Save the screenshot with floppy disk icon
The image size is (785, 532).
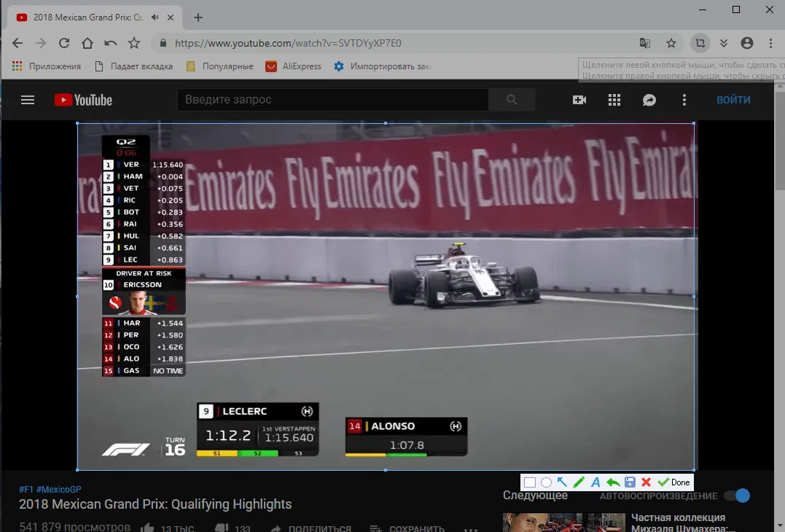630,482
